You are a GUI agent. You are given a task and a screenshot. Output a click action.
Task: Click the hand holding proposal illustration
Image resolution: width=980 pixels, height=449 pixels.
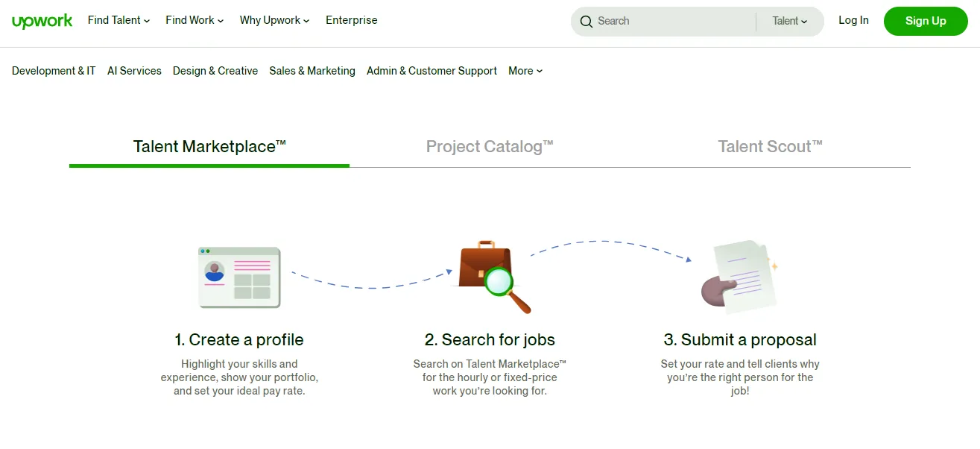click(740, 277)
